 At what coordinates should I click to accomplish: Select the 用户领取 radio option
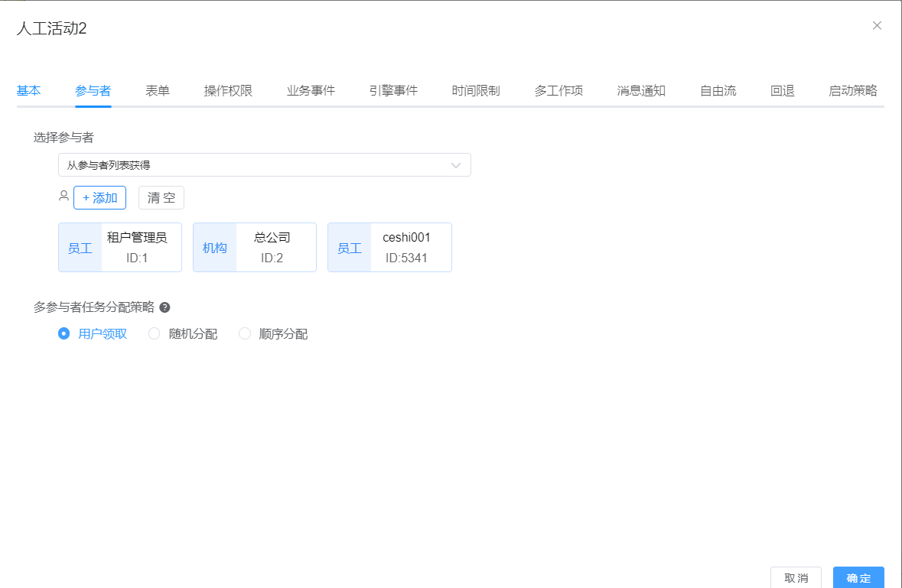64,334
